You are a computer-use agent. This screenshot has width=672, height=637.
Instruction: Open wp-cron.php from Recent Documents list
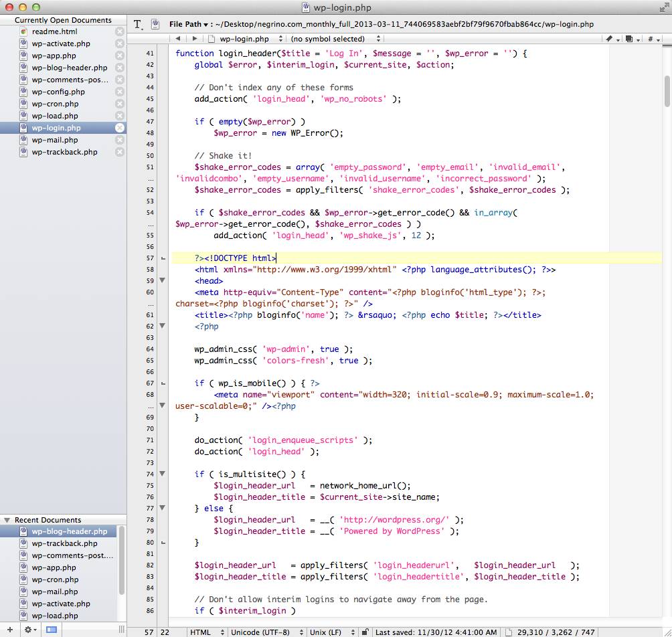click(x=55, y=579)
